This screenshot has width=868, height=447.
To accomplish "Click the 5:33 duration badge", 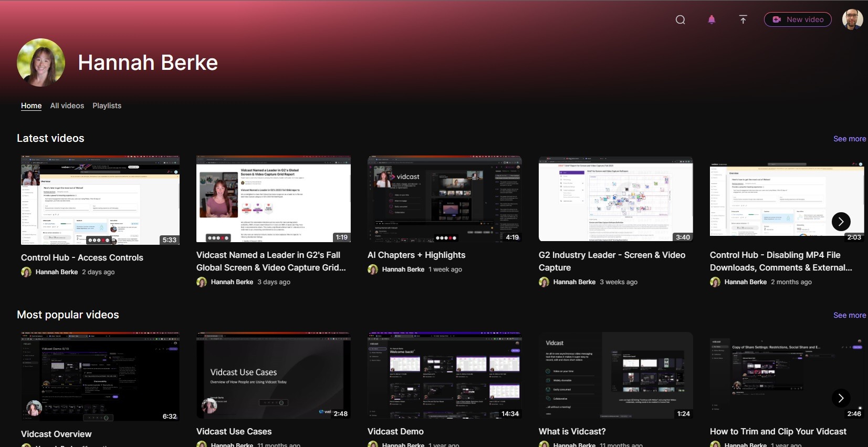I will 170,240.
